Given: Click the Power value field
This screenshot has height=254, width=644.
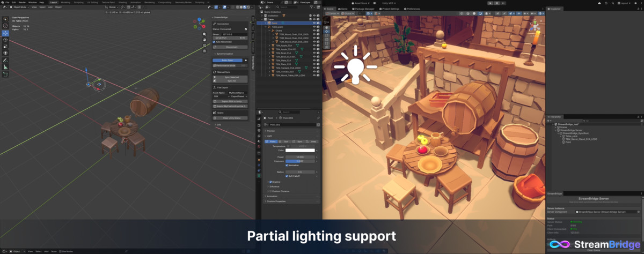Looking at the screenshot, I should [300, 157].
